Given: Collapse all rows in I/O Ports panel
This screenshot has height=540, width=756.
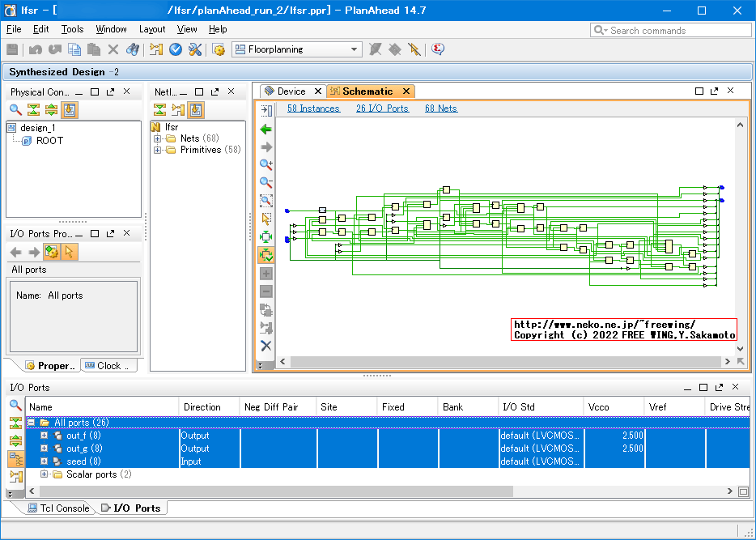Looking at the screenshot, I should [15, 423].
